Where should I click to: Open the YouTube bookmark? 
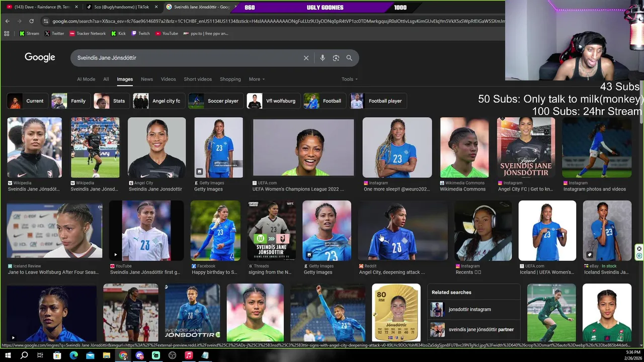coord(167,34)
